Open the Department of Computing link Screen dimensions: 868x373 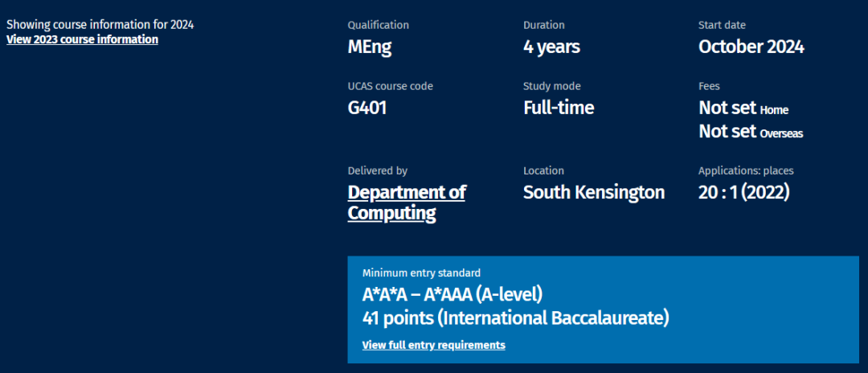point(406,203)
